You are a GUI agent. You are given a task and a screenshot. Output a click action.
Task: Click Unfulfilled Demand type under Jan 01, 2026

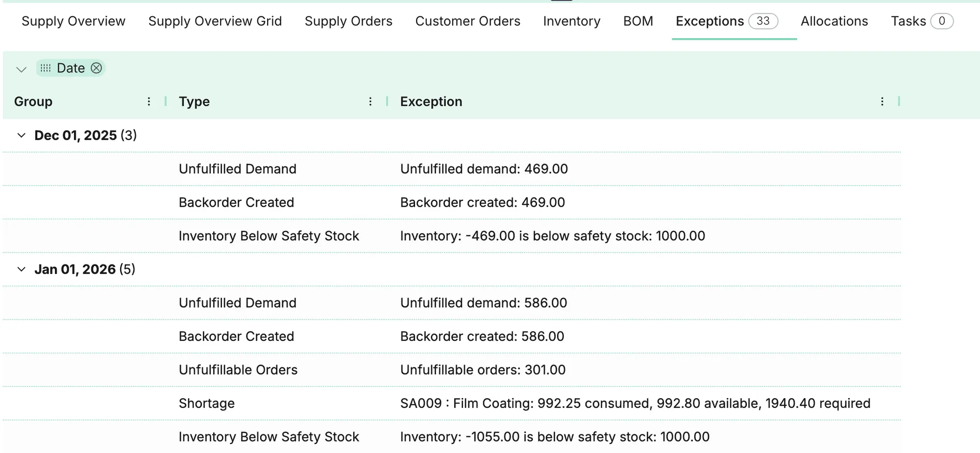pos(238,303)
